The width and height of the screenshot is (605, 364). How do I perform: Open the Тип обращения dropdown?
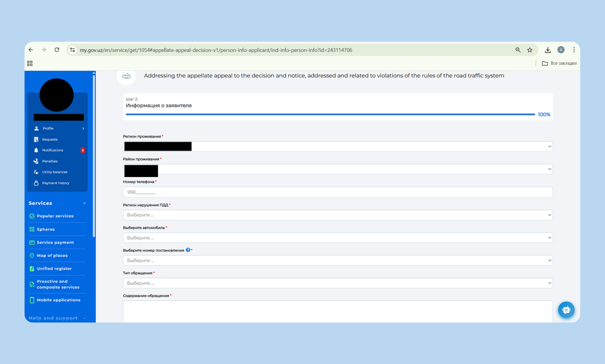[x=337, y=283]
